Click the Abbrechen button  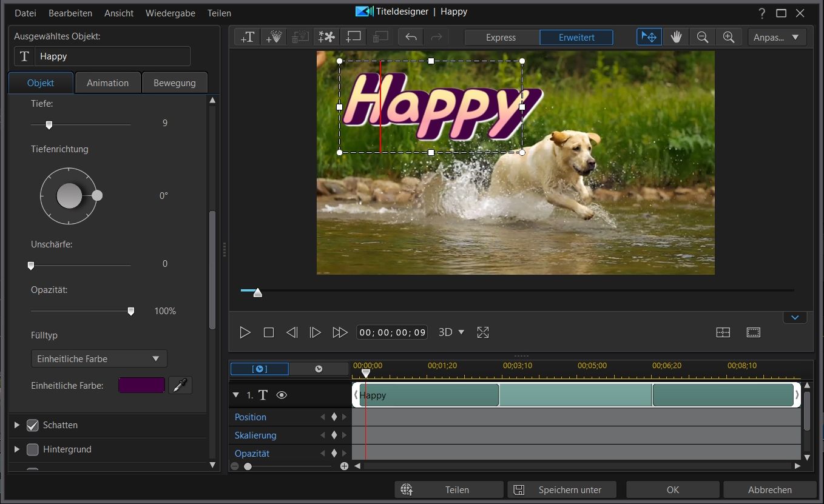pyautogui.click(x=769, y=489)
